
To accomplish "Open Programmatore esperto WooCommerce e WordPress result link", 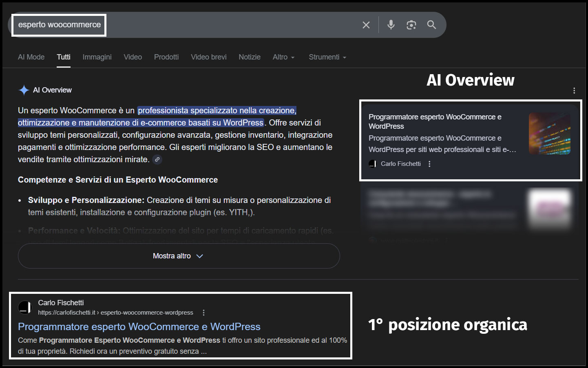I will [139, 326].
